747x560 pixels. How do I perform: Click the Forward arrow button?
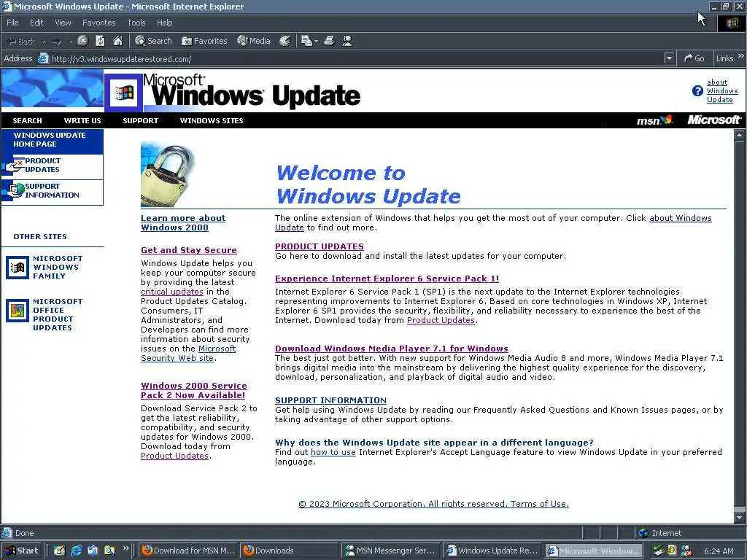(x=57, y=42)
